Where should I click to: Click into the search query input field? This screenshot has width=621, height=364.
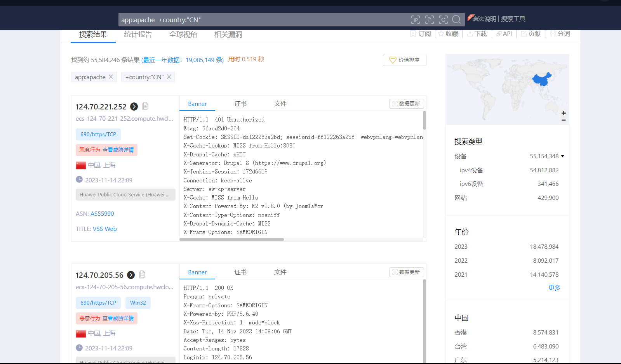tap(264, 20)
